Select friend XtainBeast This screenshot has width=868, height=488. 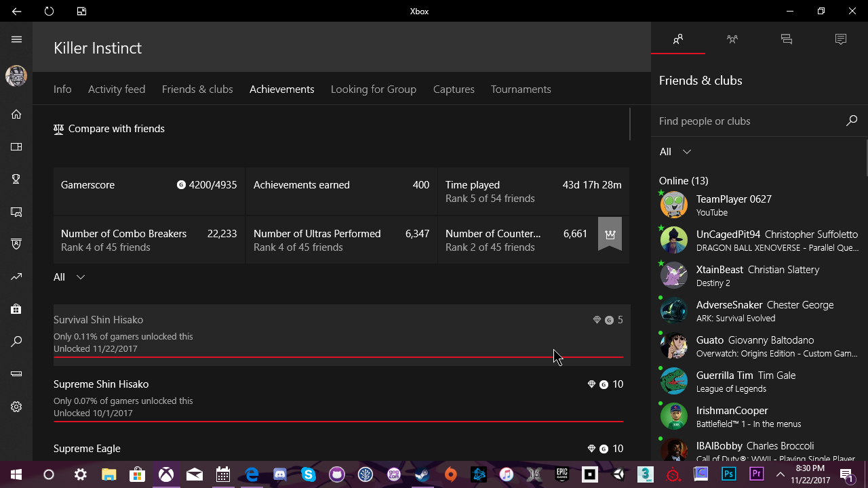pos(759,275)
